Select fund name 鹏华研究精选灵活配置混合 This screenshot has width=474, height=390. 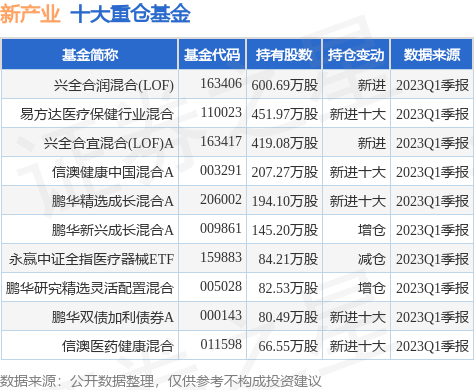tap(90, 288)
